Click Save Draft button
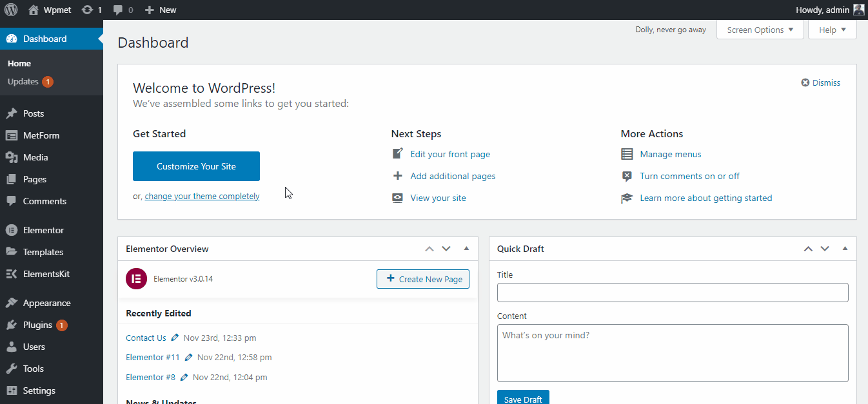This screenshot has width=868, height=404. (523, 398)
